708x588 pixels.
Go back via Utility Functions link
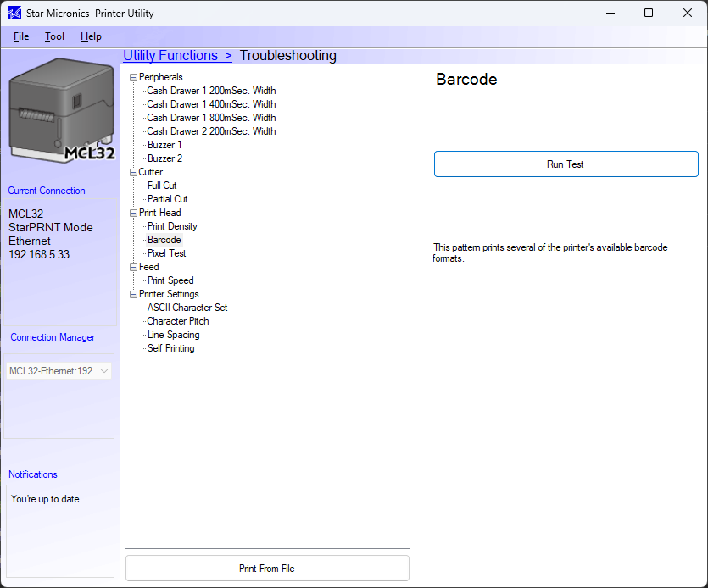(x=177, y=56)
